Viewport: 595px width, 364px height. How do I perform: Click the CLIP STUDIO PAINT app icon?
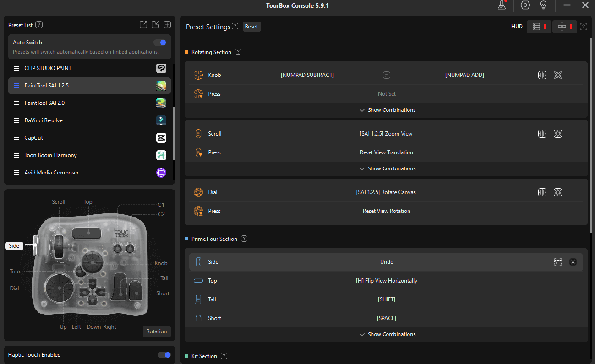pos(161,68)
